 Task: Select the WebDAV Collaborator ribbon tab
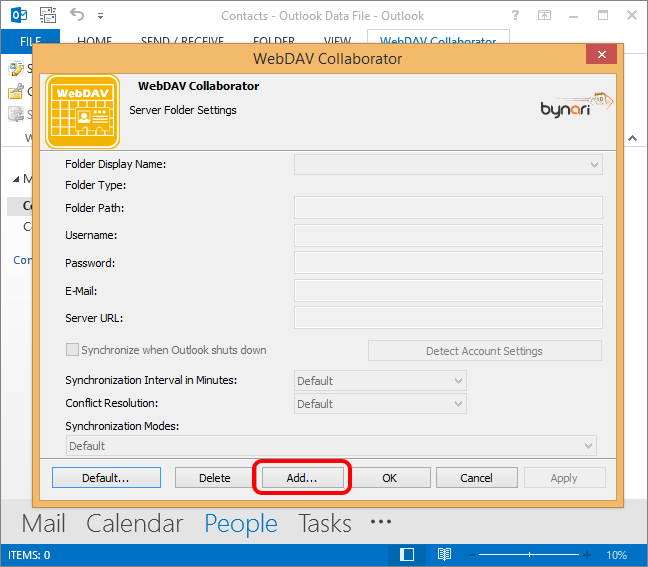click(438, 38)
